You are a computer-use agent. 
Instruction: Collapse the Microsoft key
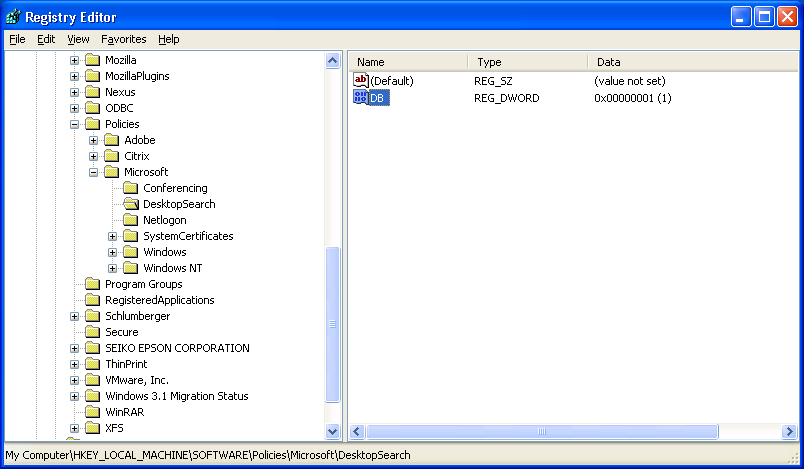[x=93, y=172]
